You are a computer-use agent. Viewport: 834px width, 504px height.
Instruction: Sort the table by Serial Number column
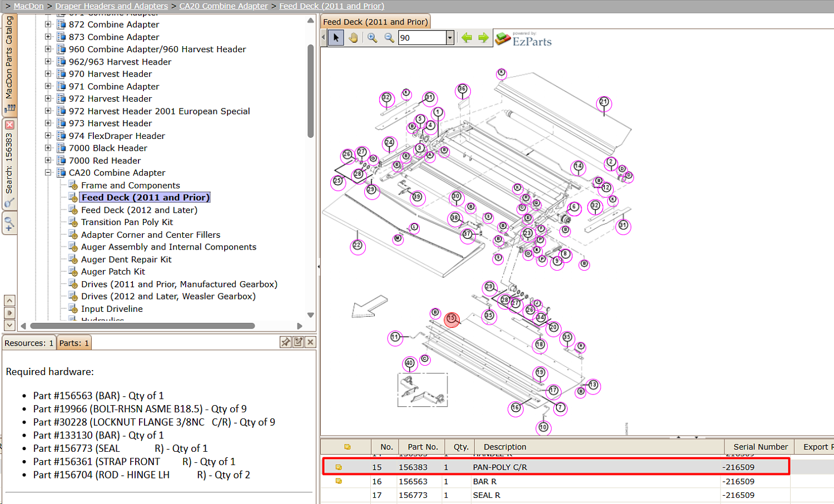click(x=760, y=447)
